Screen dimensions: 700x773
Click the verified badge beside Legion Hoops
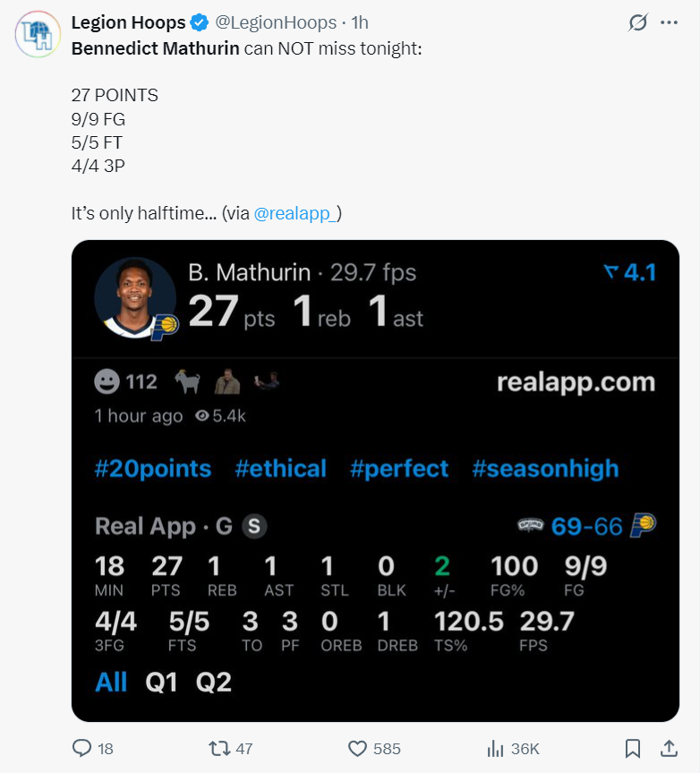197,23
